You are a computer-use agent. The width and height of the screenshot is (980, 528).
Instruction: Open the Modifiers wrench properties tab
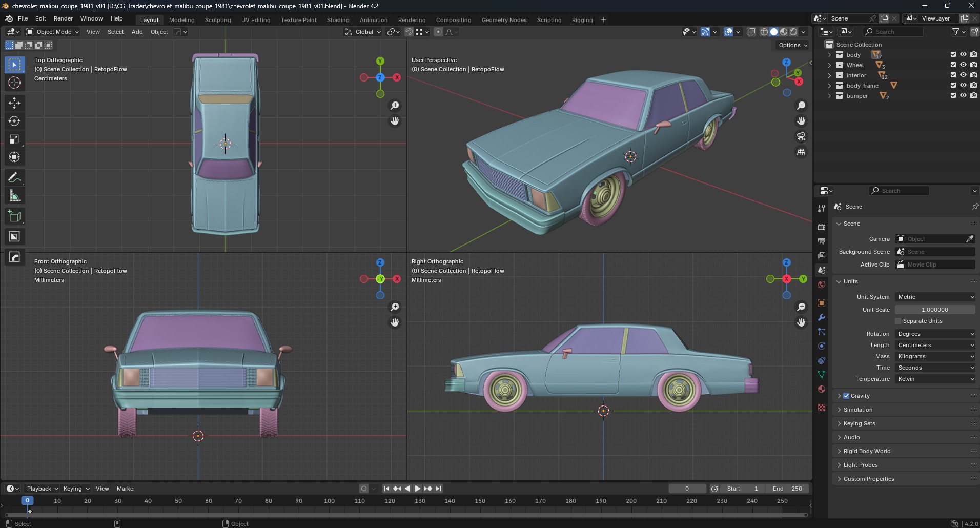(x=822, y=317)
